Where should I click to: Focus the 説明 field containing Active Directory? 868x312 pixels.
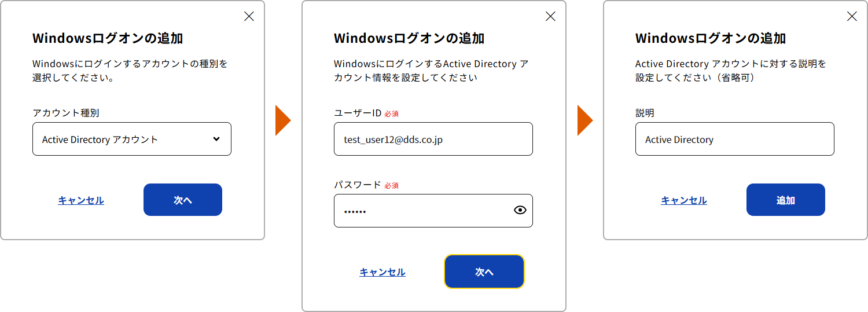[735, 139]
